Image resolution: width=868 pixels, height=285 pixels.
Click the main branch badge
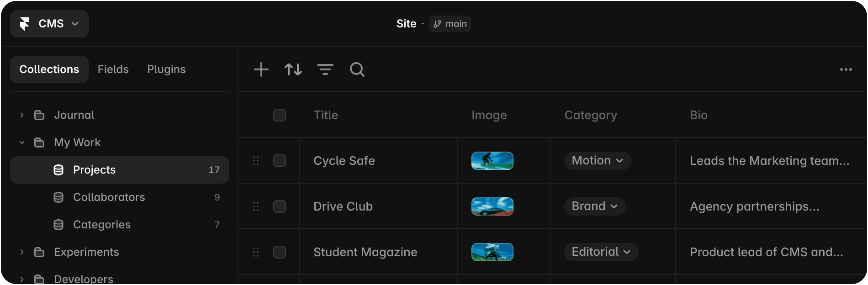(450, 24)
